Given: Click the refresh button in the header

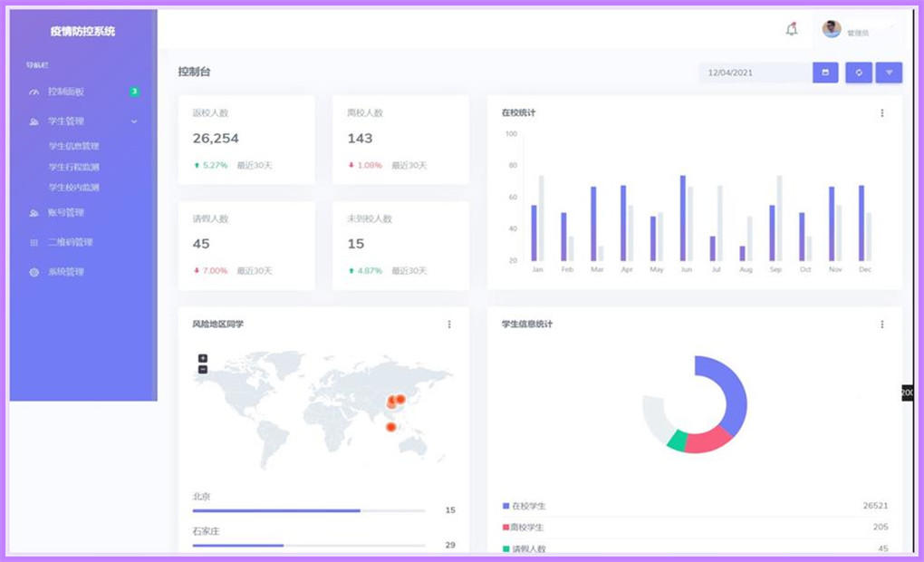Looking at the screenshot, I should (x=859, y=73).
